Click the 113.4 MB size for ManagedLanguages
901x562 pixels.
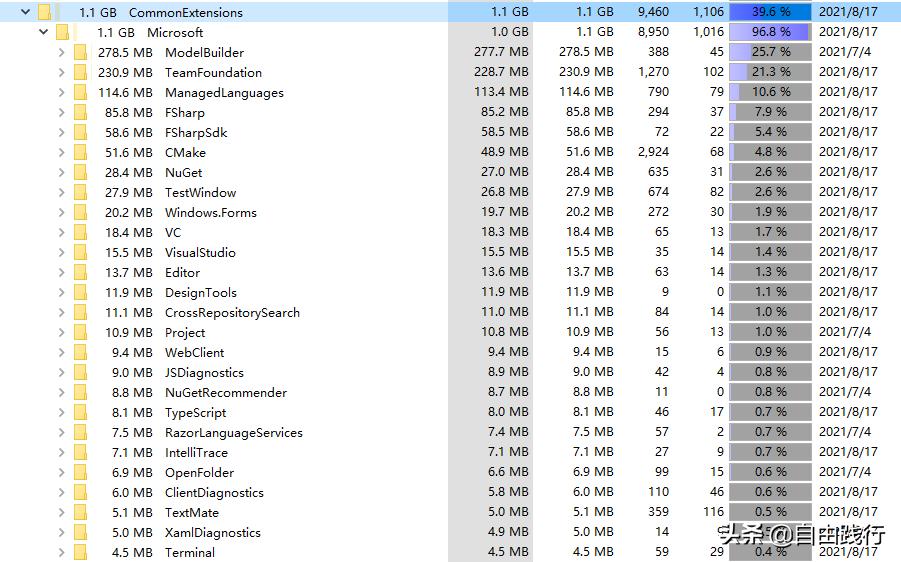coord(501,91)
